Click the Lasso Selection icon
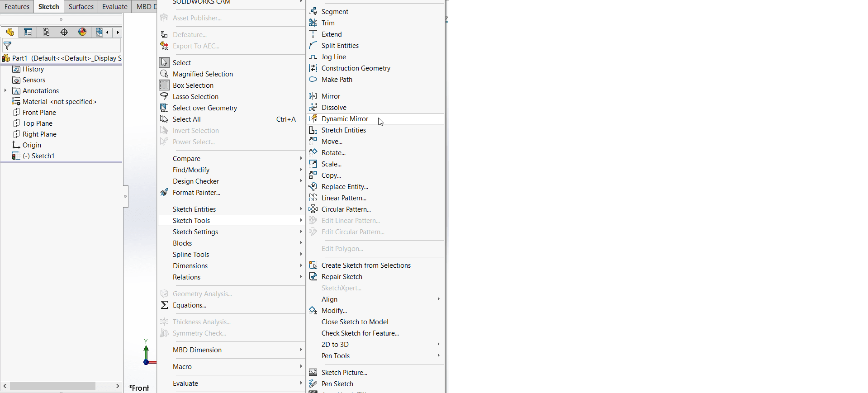 164,96
